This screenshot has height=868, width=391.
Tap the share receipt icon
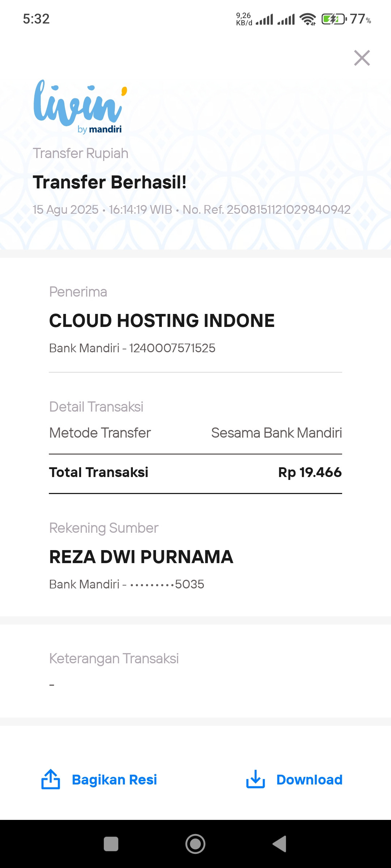pyautogui.click(x=51, y=779)
